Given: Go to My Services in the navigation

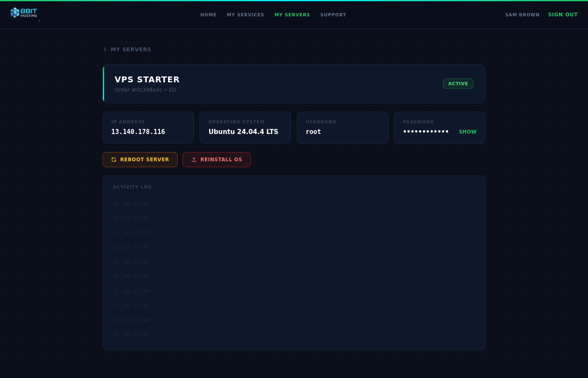Looking at the screenshot, I should pyautogui.click(x=246, y=15).
